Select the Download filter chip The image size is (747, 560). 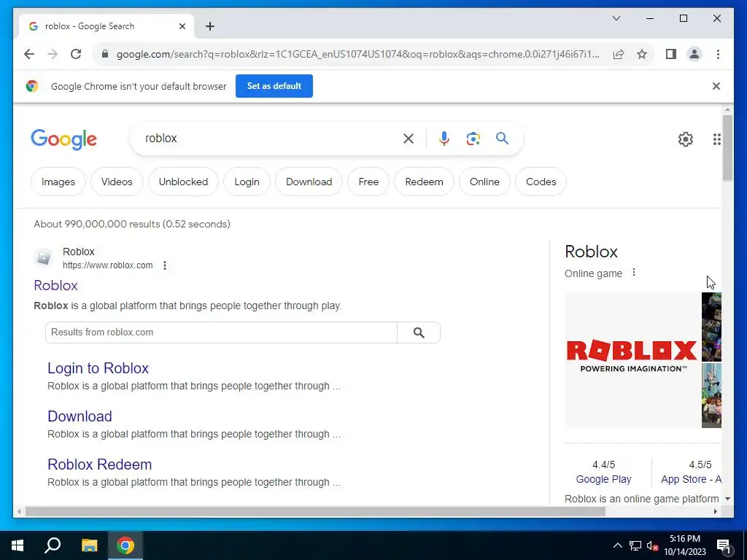point(309,182)
